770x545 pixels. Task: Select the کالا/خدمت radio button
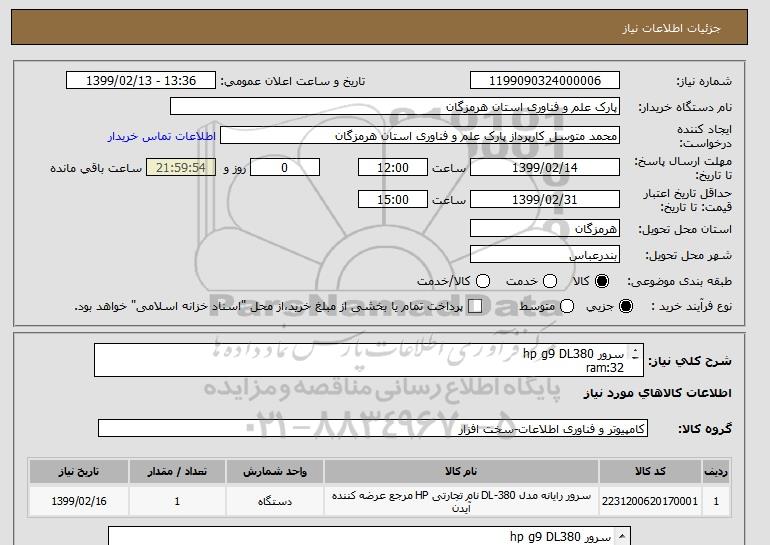click(x=483, y=281)
